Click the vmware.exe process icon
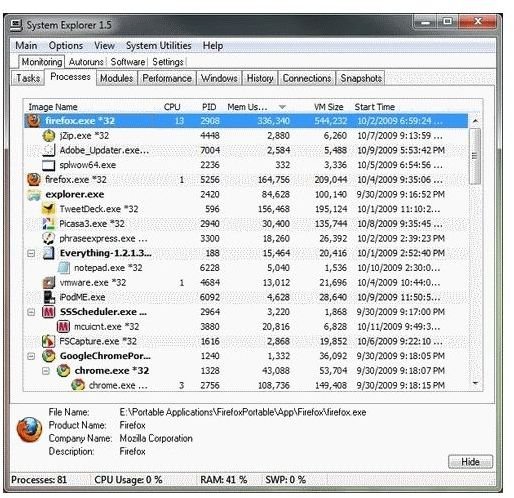The image size is (514, 498). tap(49, 283)
